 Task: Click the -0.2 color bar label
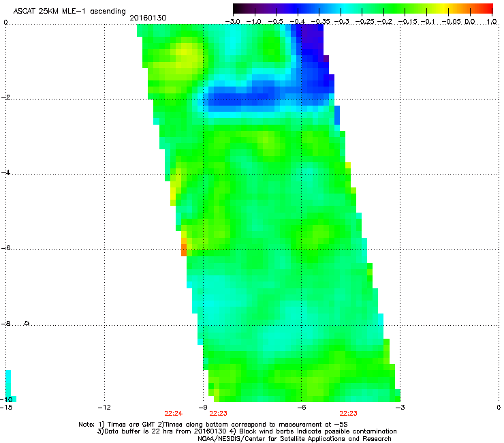pos(385,22)
